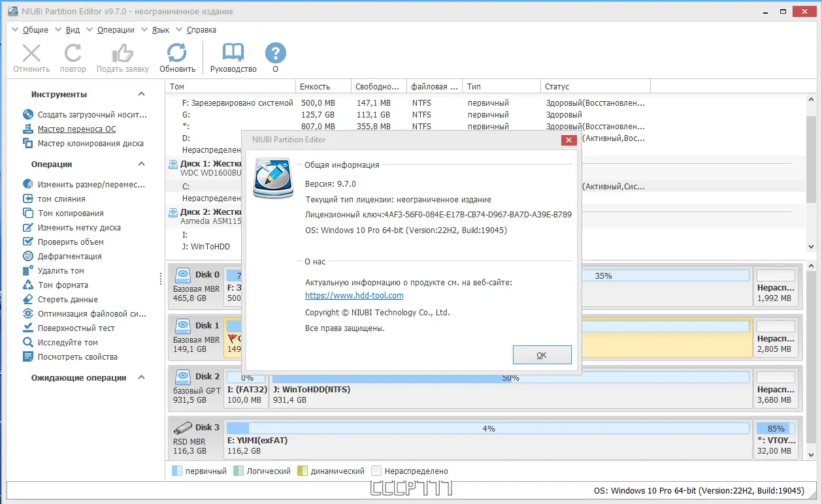
Task: Click the Подать заявку apply icon
Action: (x=122, y=54)
